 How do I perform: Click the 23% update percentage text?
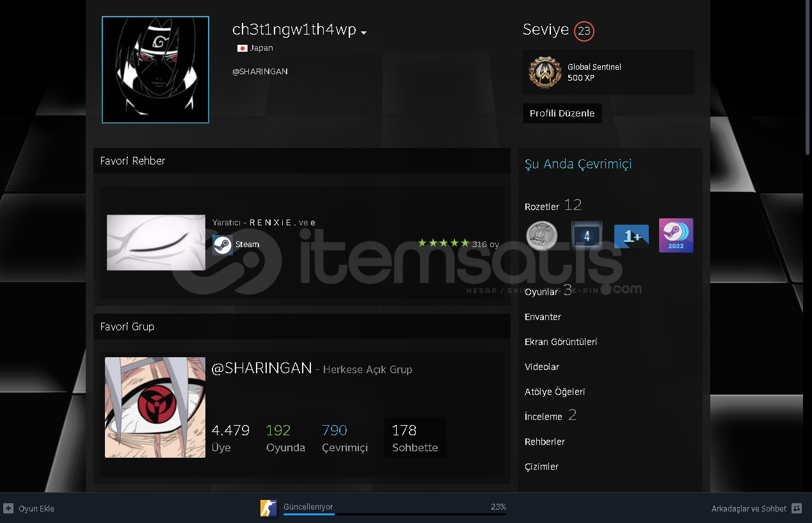[498, 506]
